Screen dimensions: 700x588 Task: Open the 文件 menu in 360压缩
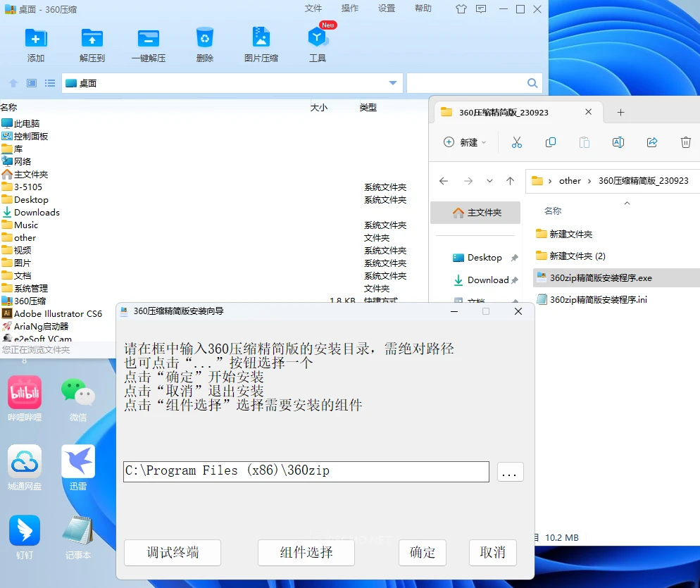pyautogui.click(x=313, y=8)
